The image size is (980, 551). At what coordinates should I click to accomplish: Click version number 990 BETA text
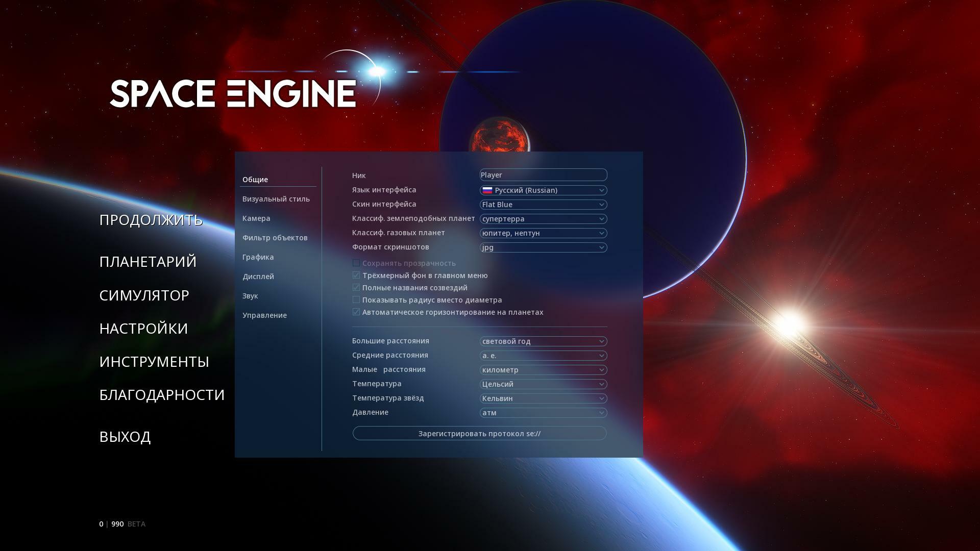pos(128,524)
